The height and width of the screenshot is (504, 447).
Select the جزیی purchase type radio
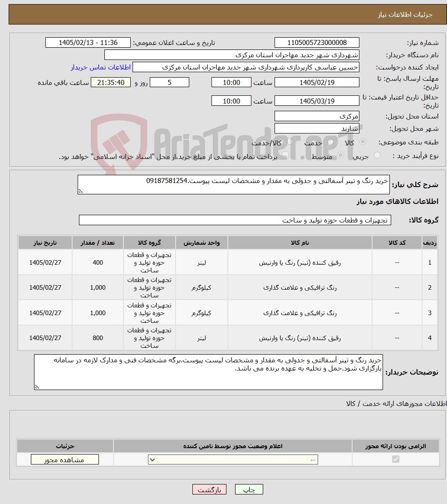(x=377, y=155)
